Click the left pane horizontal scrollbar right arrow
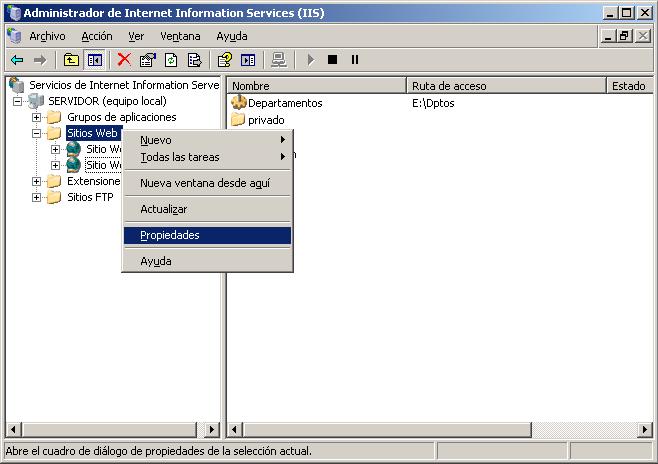The width and height of the screenshot is (658, 464). pyautogui.click(x=211, y=429)
